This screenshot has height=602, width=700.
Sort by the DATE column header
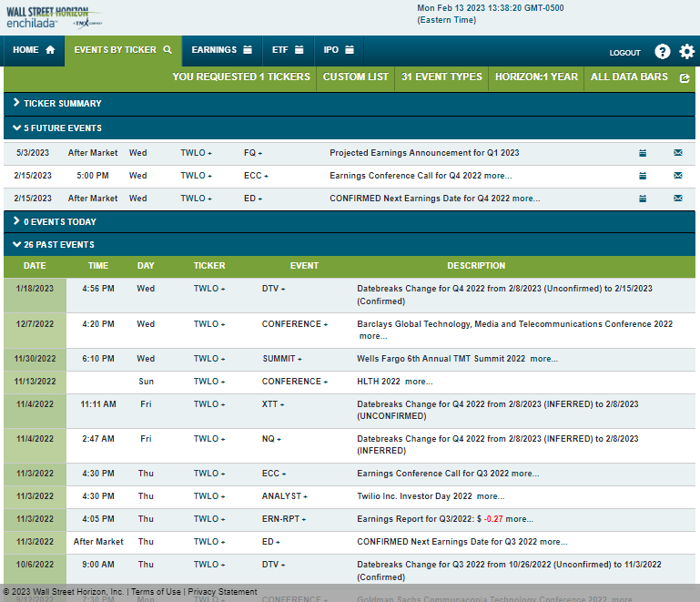point(35,266)
